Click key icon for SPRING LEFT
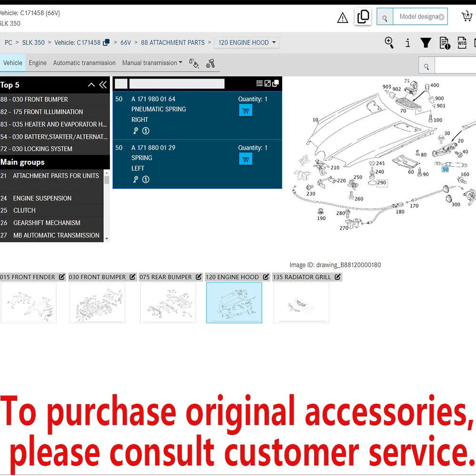The width and height of the screenshot is (476, 476). (136, 179)
